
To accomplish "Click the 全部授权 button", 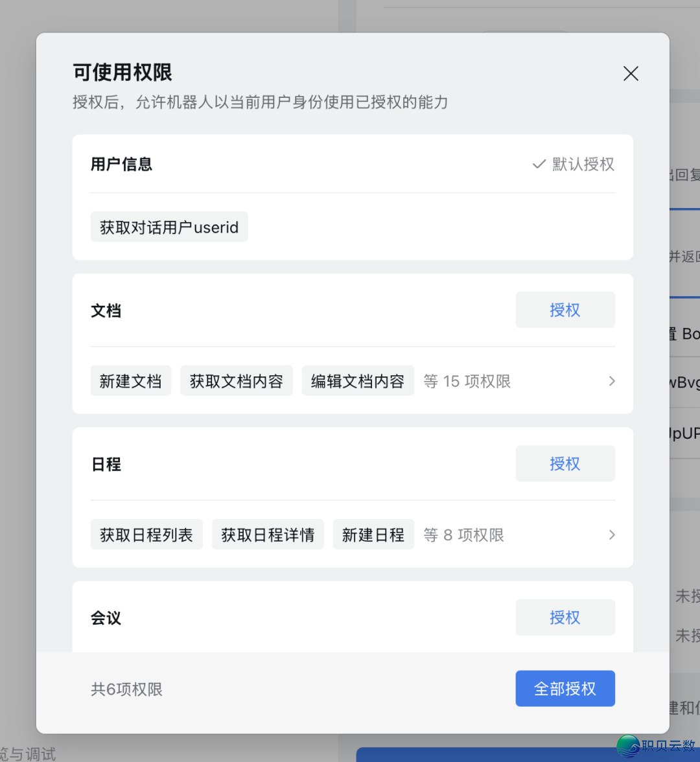I will 565,688.
